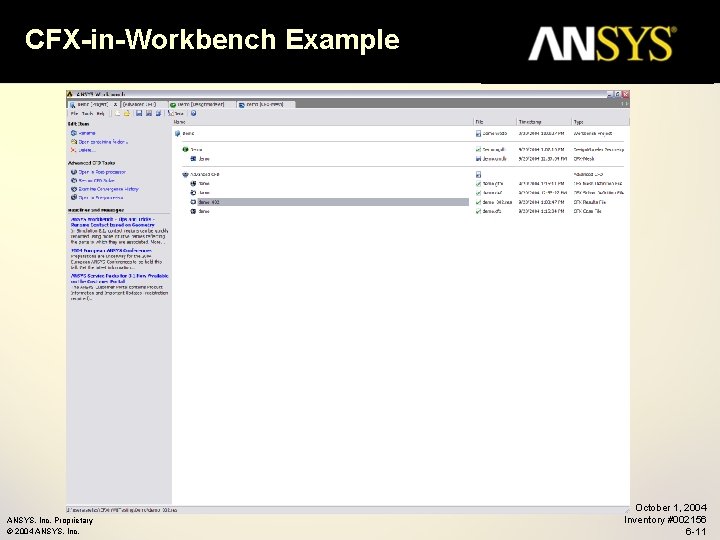Viewport: 720px width, 540px height.
Task: Click the Rename link
Action: [x=87, y=133]
